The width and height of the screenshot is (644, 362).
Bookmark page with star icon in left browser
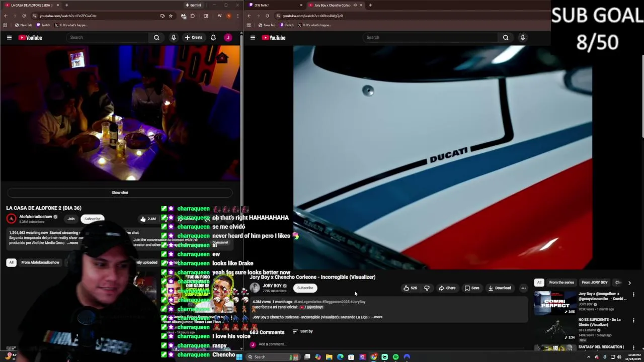171,16
